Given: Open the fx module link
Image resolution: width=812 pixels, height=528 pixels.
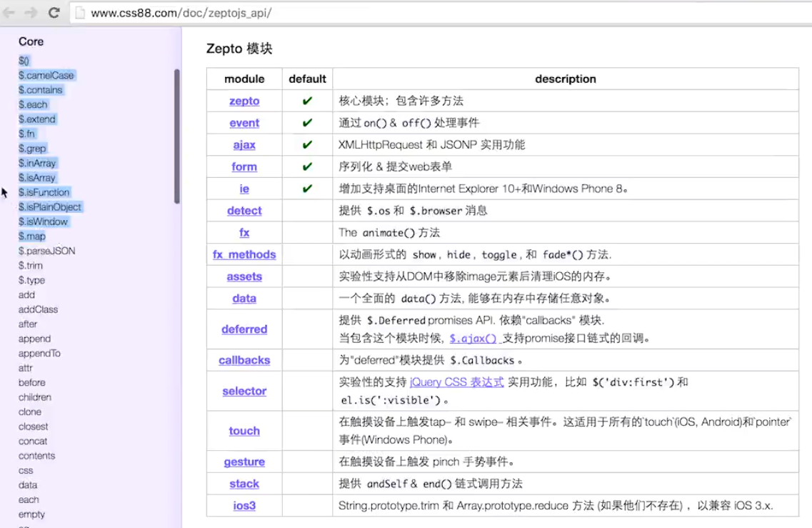Looking at the screenshot, I should (244, 233).
